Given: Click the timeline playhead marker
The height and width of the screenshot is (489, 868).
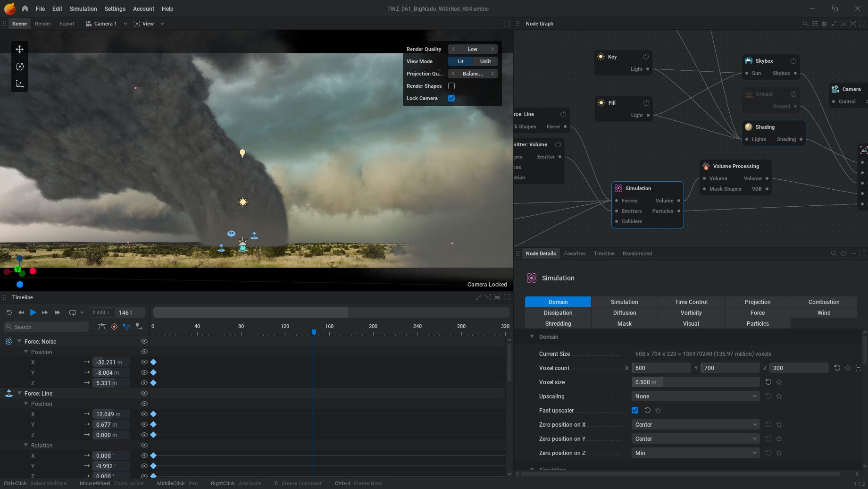Looking at the screenshot, I should coord(314,332).
